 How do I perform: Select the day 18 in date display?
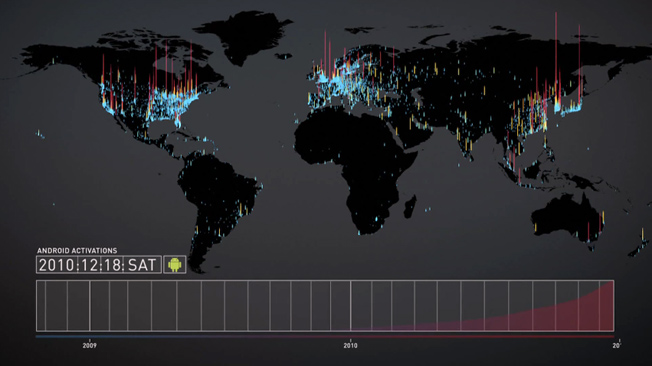click(111, 265)
